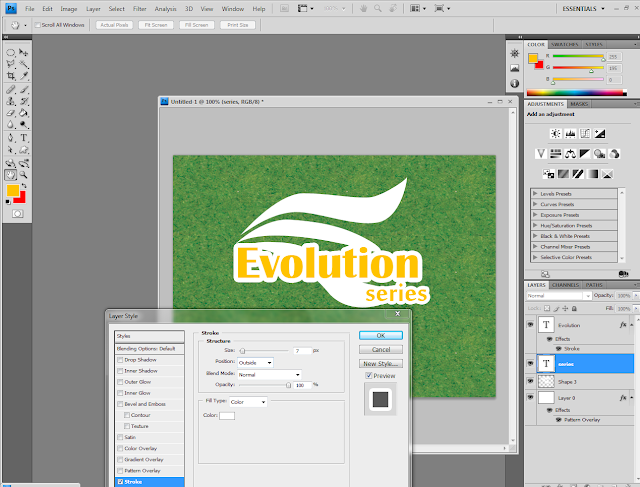
Task: Add a Curves adjustment
Action: (585, 133)
